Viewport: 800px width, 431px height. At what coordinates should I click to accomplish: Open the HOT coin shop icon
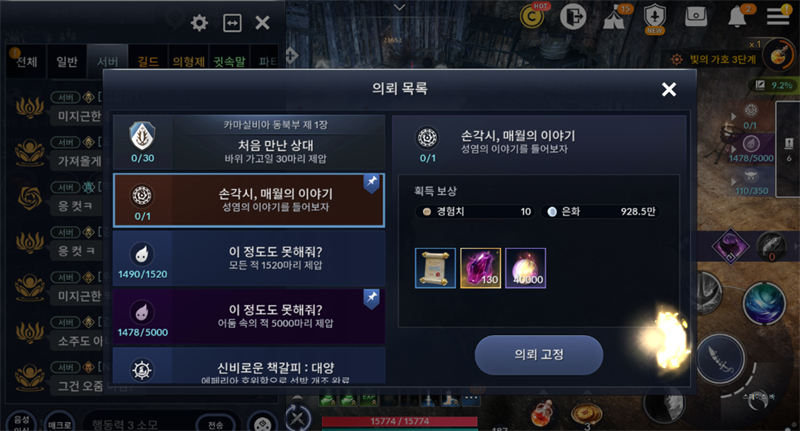pyautogui.click(x=532, y=16)
